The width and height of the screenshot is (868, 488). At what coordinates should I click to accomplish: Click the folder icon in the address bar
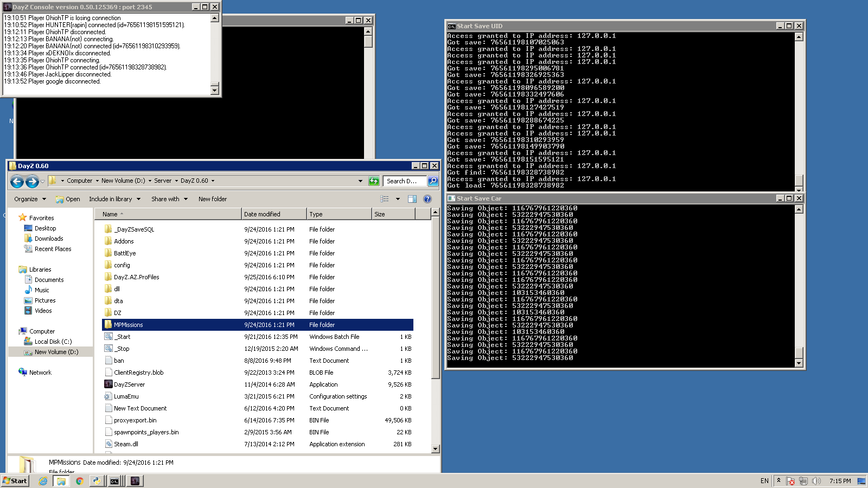53,181
